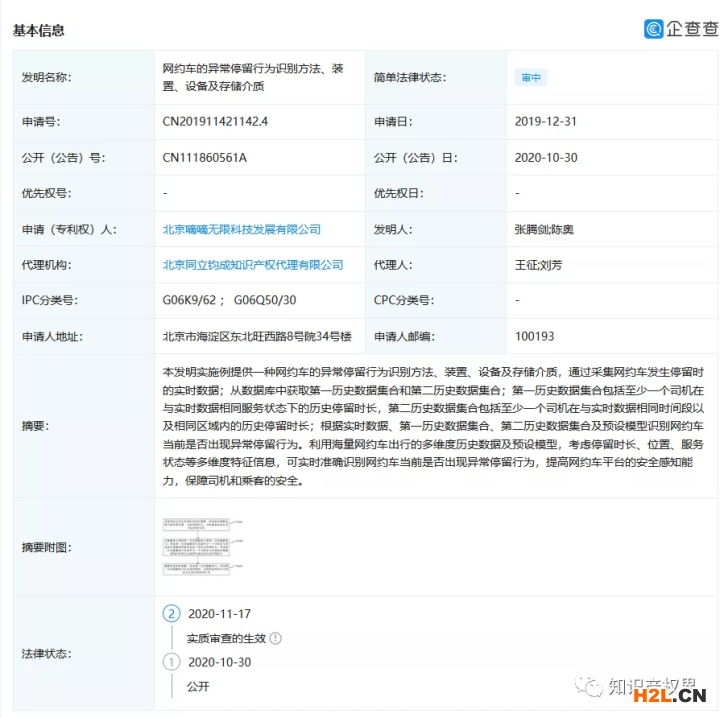Click the 审中 status badge

coord(531,78)
